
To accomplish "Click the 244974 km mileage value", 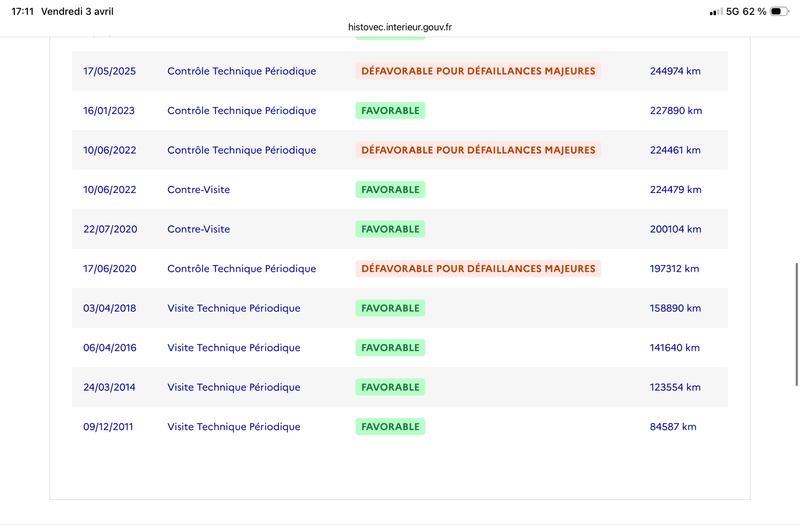I will click(676, 71).
